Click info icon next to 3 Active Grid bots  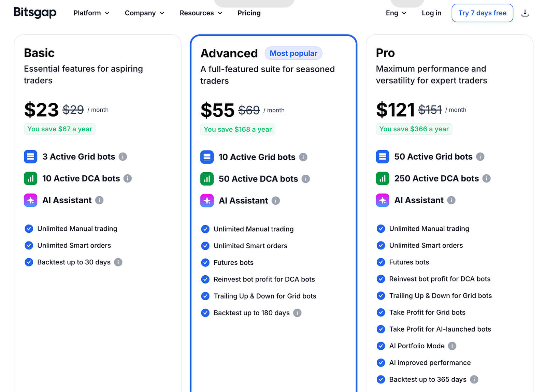(123, 157)
